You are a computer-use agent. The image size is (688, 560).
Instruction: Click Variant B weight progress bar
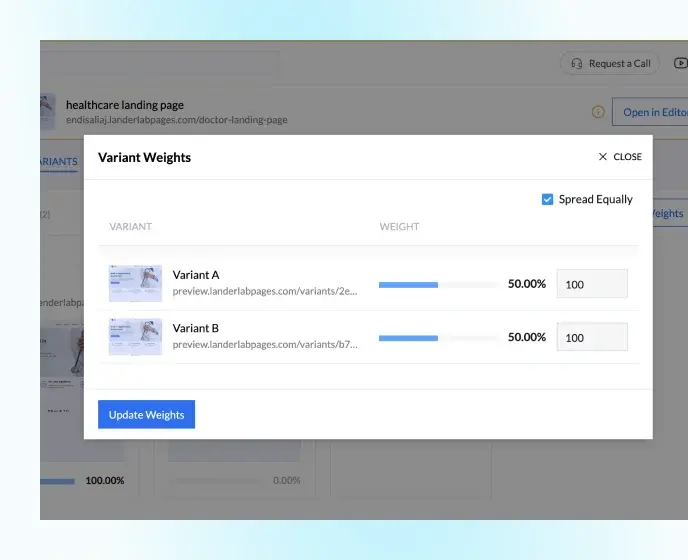tap(437, 338)
